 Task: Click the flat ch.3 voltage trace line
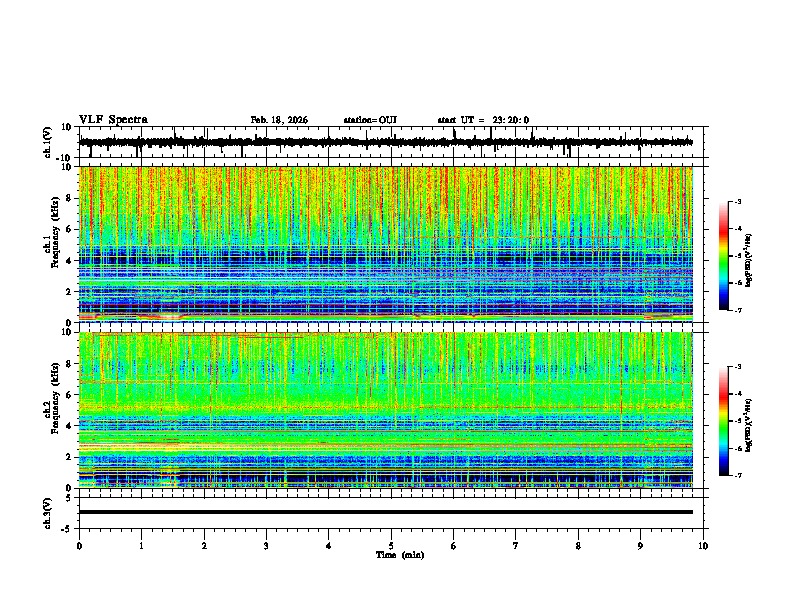click(386, 512)
